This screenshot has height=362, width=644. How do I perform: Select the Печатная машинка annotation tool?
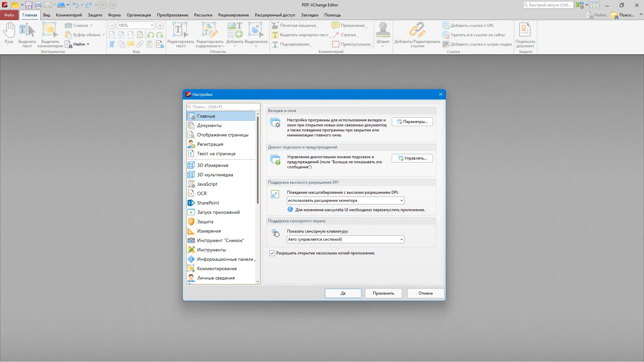[x=297, y=25]
